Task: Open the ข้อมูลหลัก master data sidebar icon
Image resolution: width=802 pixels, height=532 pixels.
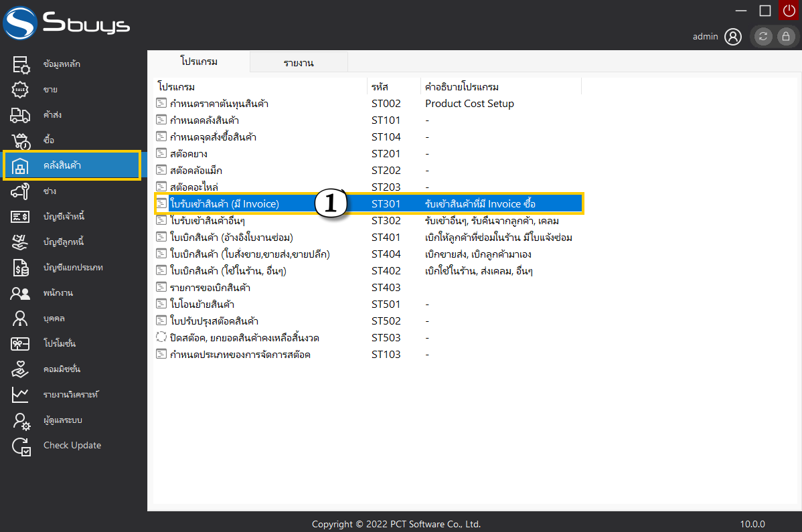Action: click(x=21, y=64)
